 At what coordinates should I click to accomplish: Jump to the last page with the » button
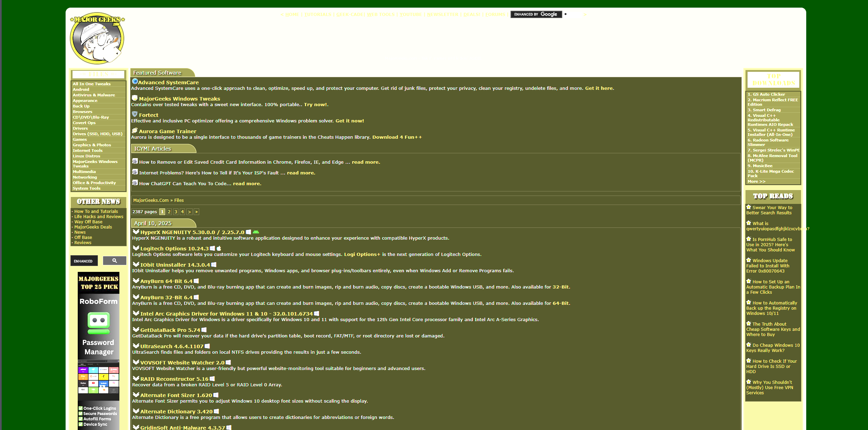pos(196,212)
